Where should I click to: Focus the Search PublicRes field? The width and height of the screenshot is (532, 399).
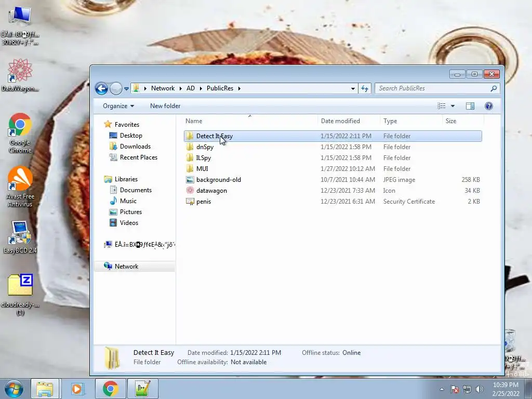point(433,88)
